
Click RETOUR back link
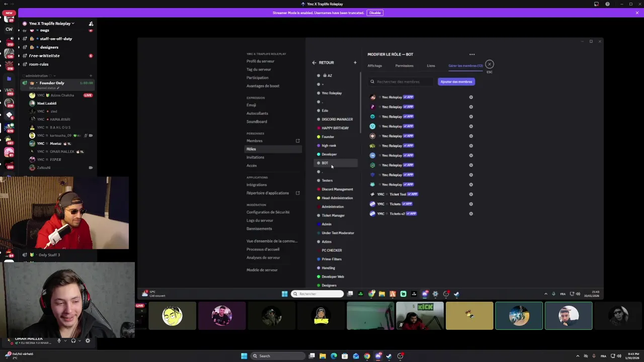(326, 63)
